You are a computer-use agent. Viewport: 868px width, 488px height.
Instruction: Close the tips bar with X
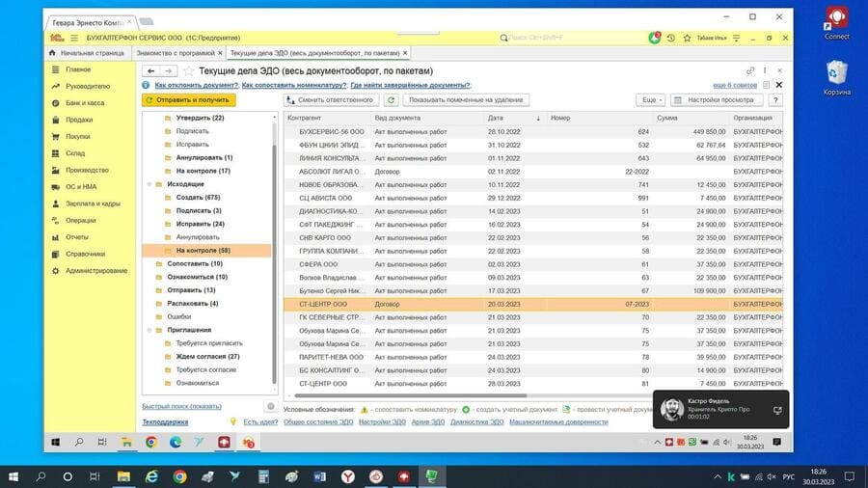[779, 85]
